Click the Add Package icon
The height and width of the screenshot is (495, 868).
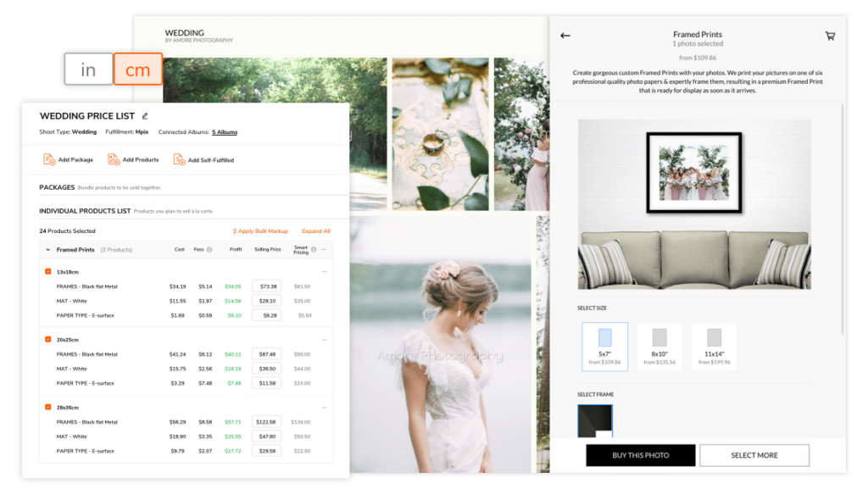pos(49,159)
